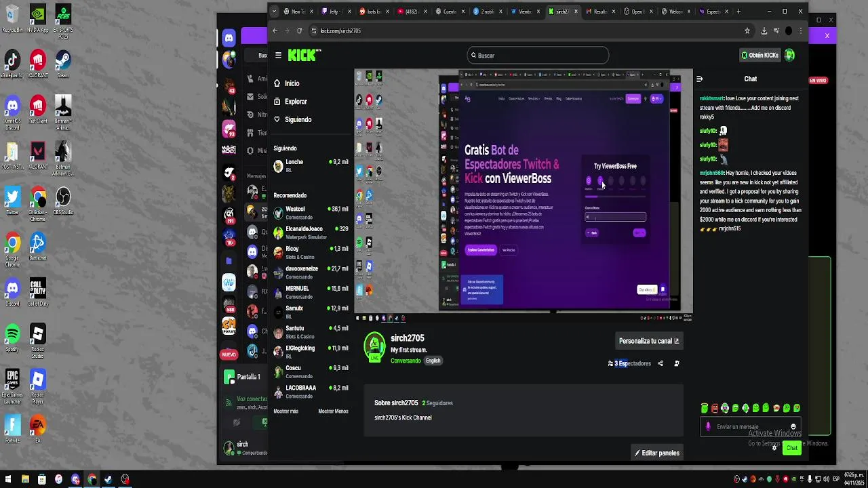Viewport: 868px width, 488px height.
Task: Click the sirch2705 channel avatar
Action: pos(375,346)
